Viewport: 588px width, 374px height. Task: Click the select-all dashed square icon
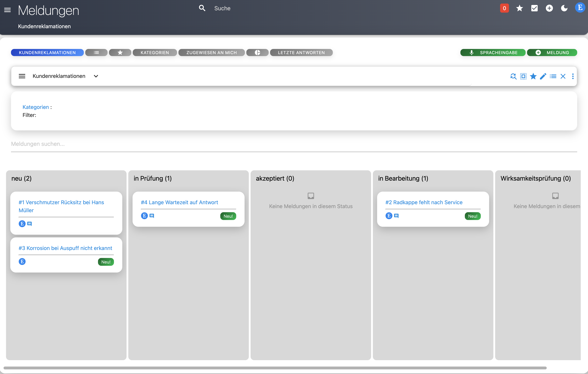coord(523,76)
